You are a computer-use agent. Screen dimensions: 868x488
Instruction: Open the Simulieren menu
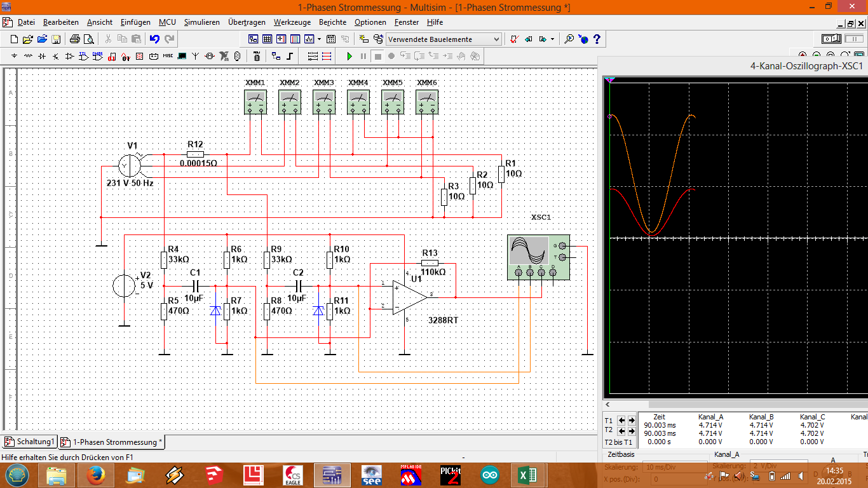click(202, 22)
